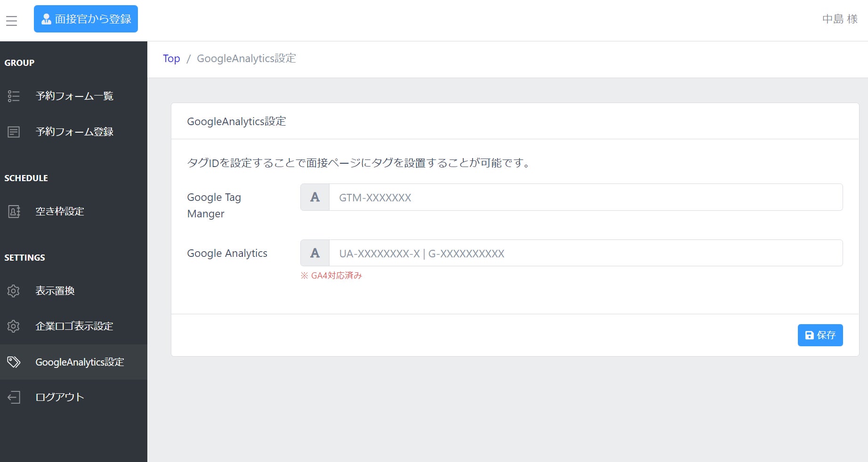Click the tag icon beside GoogleAnalytics設定
The image size is (868, 462).
[x=14, y=362]
